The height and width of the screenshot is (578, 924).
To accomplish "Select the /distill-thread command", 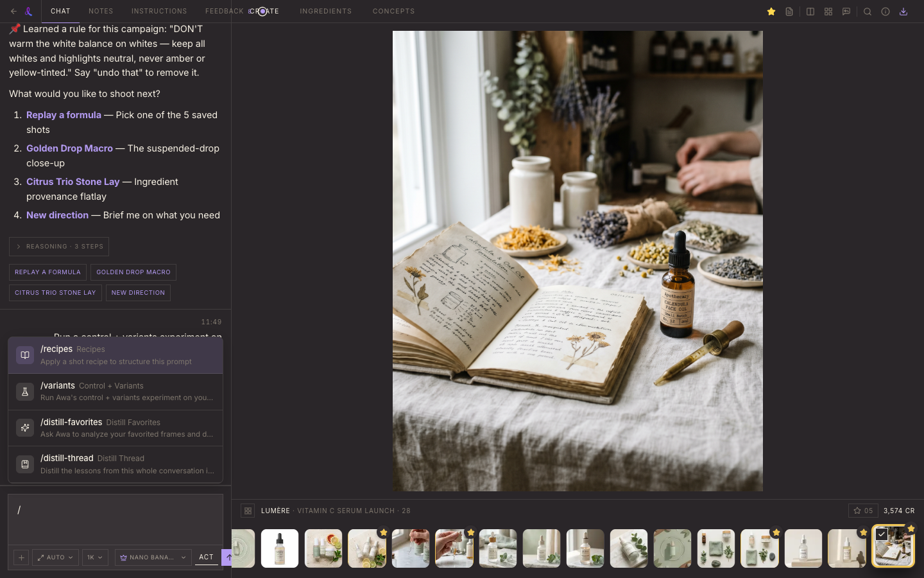I will [x=116, y=464].
